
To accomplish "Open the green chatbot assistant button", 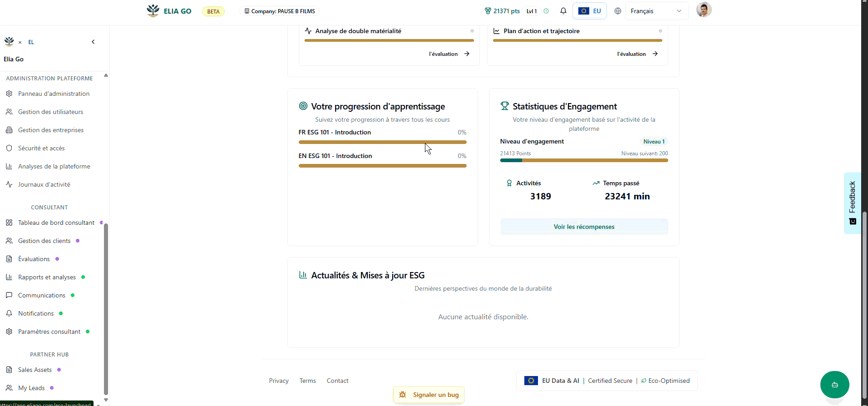I will point(834,385).
